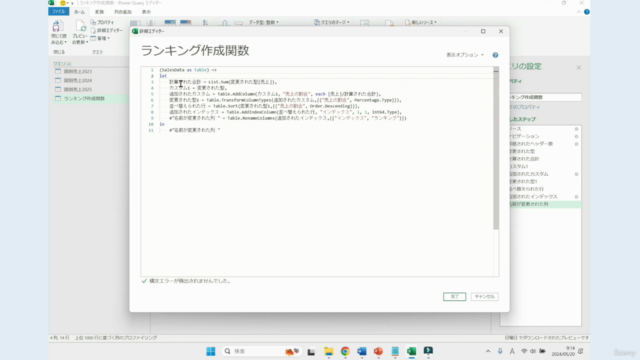Open the ファイル menu tab
The width and height of the screenshot is (640, 360).
coord(58,11)
